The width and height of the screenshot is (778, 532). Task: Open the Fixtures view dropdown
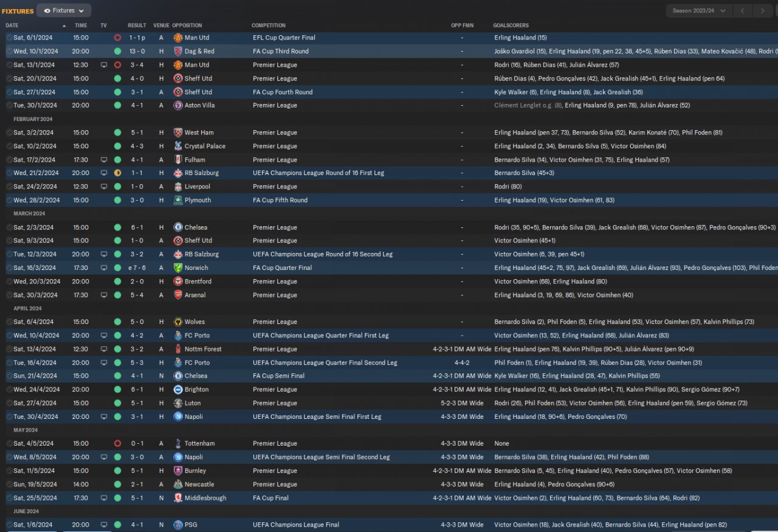coord(64,10)
